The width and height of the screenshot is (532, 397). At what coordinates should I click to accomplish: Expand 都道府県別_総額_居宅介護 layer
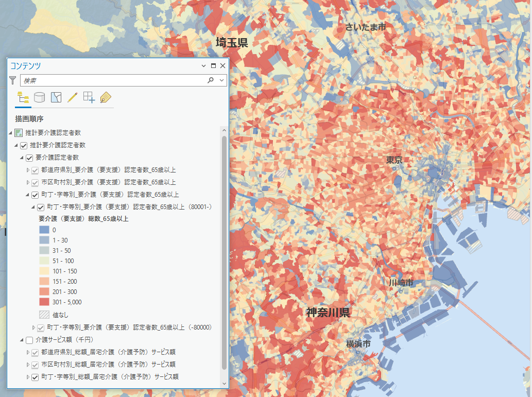coord(28,353)
